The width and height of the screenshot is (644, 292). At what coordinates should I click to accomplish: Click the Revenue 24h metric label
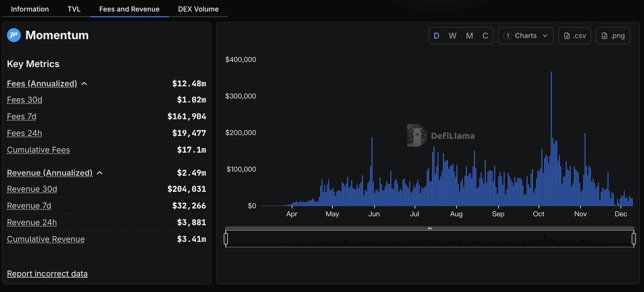(32, 222)
